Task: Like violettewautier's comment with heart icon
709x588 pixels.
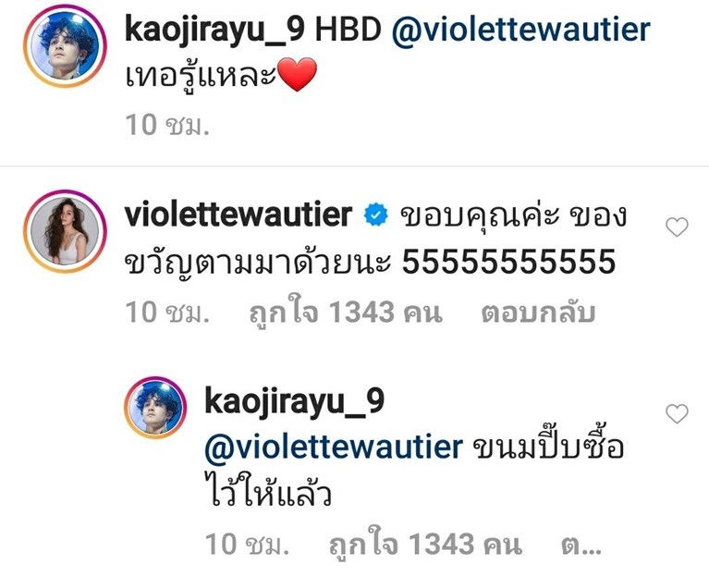Action: (x=677, y=227)
